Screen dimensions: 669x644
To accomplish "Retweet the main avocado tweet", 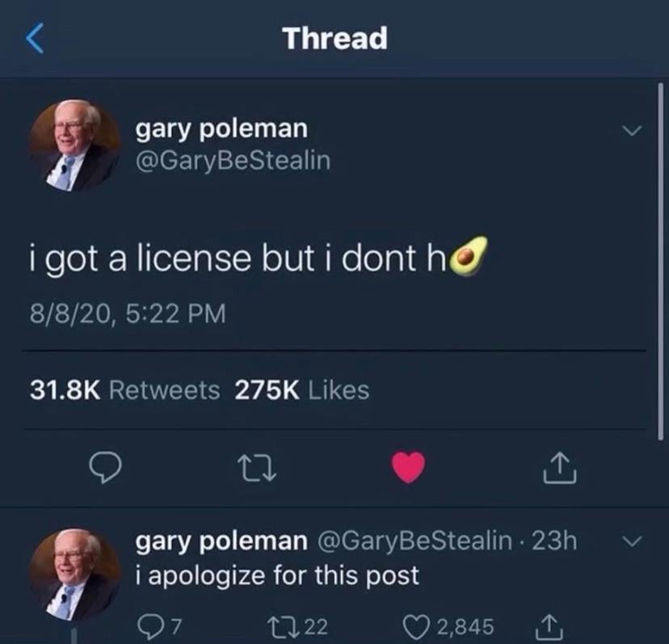I will click(256, 468).
